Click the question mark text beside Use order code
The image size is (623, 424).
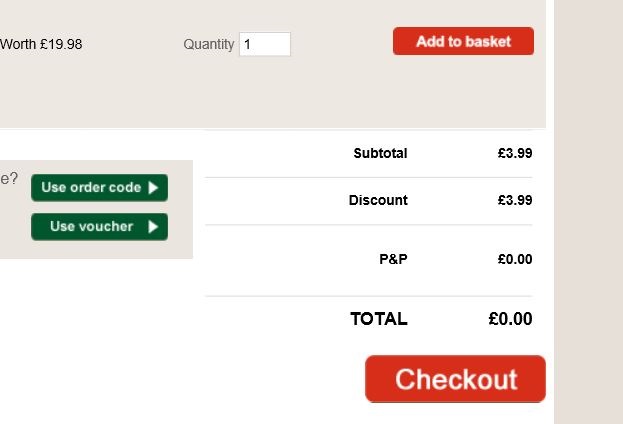pyautogui.click(x=9, y=179)
